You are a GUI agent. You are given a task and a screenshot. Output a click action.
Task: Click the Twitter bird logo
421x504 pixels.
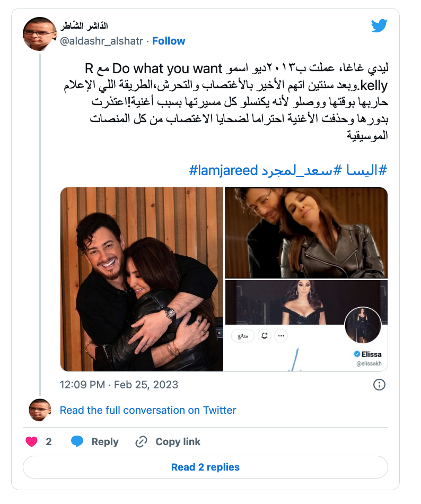coord(379,26)
